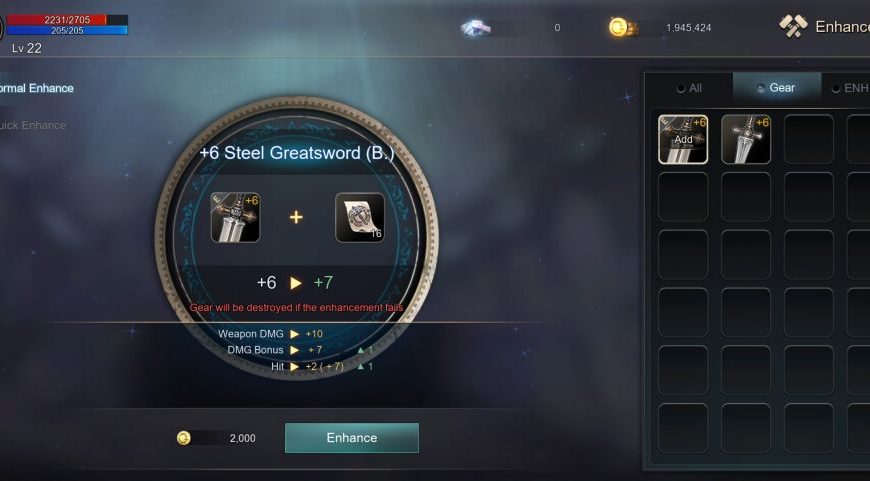Click the +6 to +7 arrow indicator

click(x=296, y=283)
